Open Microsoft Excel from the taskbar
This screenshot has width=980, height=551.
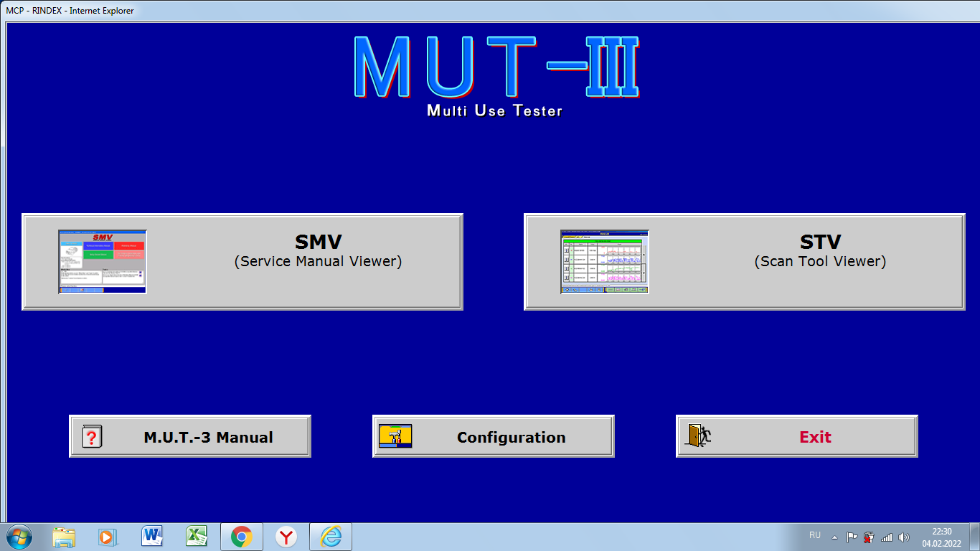[197, 537]
